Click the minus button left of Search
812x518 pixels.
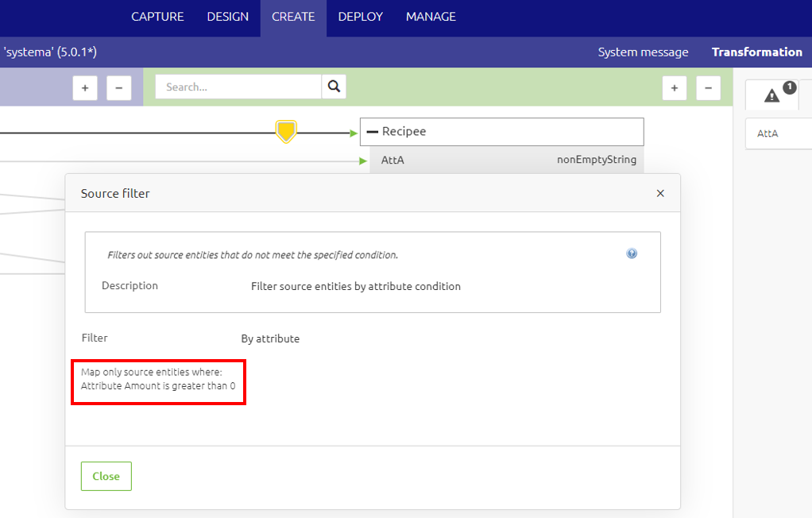pyautogui.click(x=119, y=88)
